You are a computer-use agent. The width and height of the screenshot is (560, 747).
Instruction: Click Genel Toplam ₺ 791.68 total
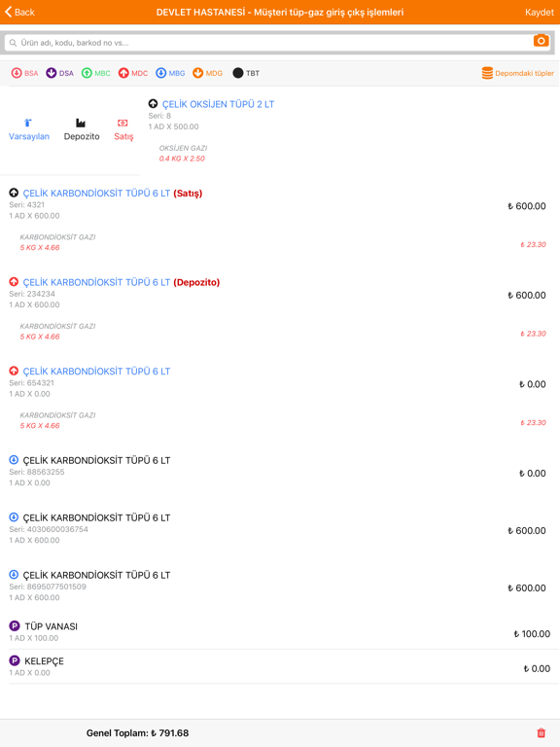coord(137,732)
